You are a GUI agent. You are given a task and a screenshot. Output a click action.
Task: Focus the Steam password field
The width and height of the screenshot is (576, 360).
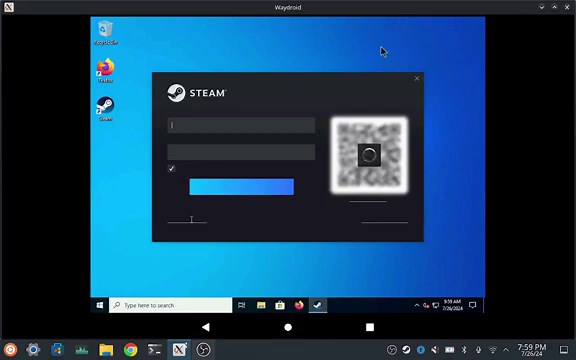(241, 152)
